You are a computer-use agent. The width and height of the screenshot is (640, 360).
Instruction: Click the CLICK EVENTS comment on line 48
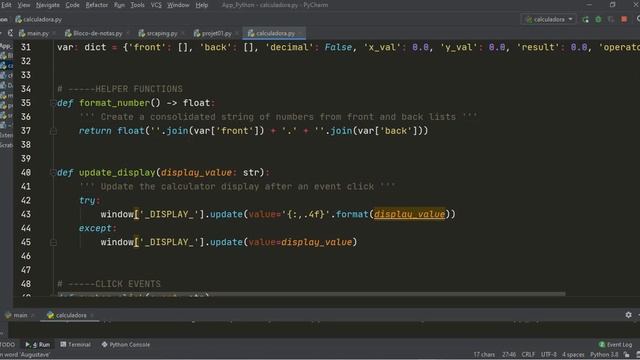pyautogui.click(x=109, y=284)
